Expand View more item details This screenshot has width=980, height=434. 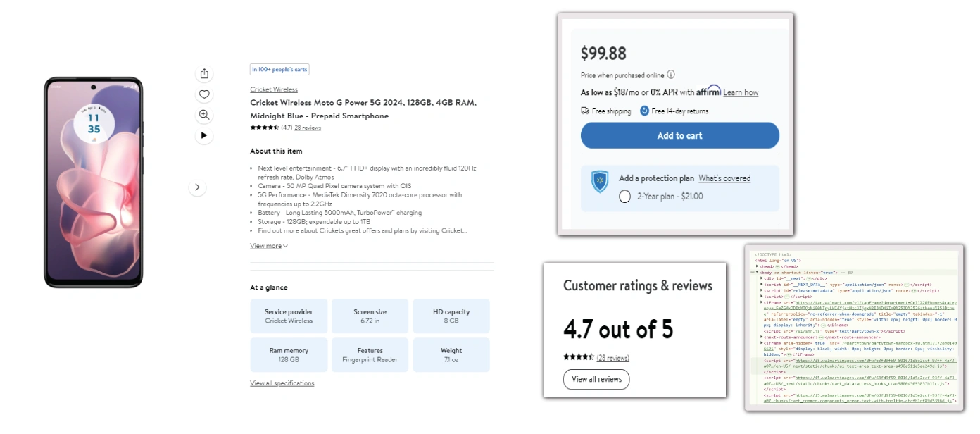(x=268, y=246)
